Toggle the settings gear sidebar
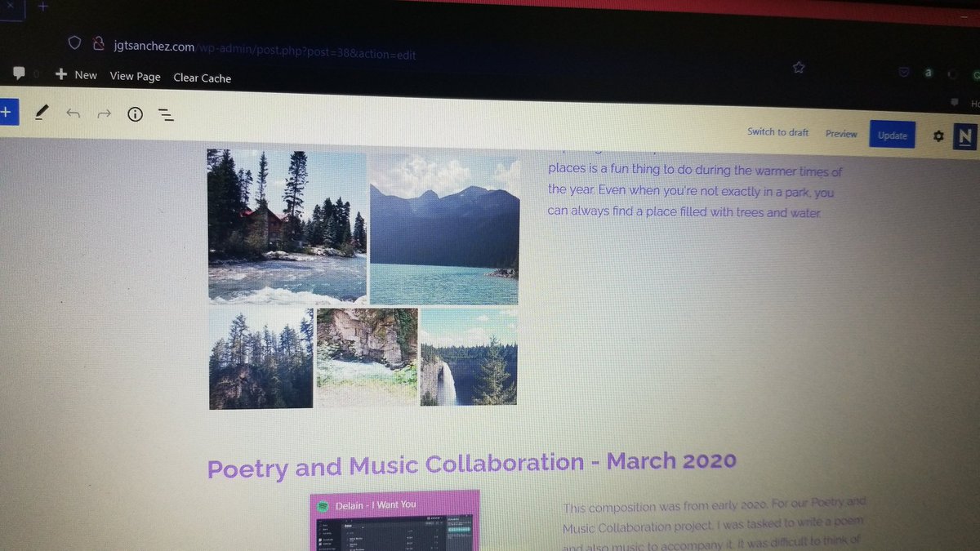Viewport: 980px width, 551px height. [x=938, y=136]
